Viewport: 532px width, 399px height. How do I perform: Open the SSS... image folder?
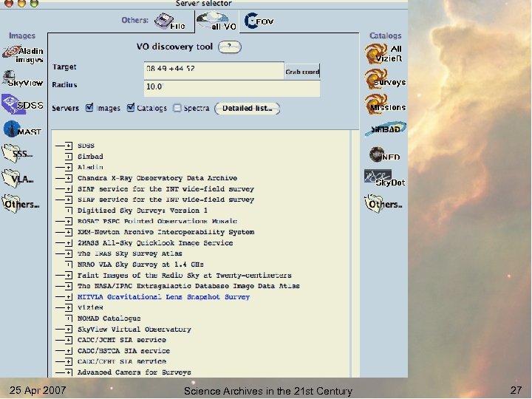[x=18, y=154]
